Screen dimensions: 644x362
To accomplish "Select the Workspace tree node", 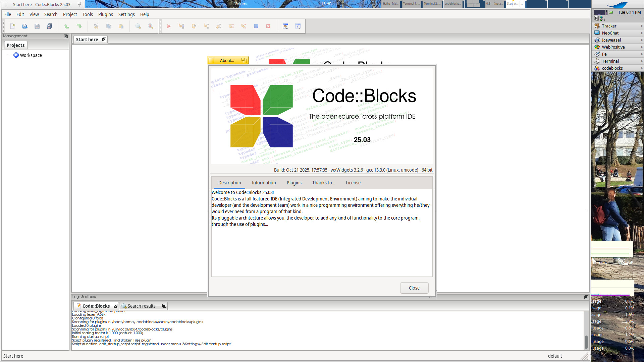I will (x=31, y=55).
